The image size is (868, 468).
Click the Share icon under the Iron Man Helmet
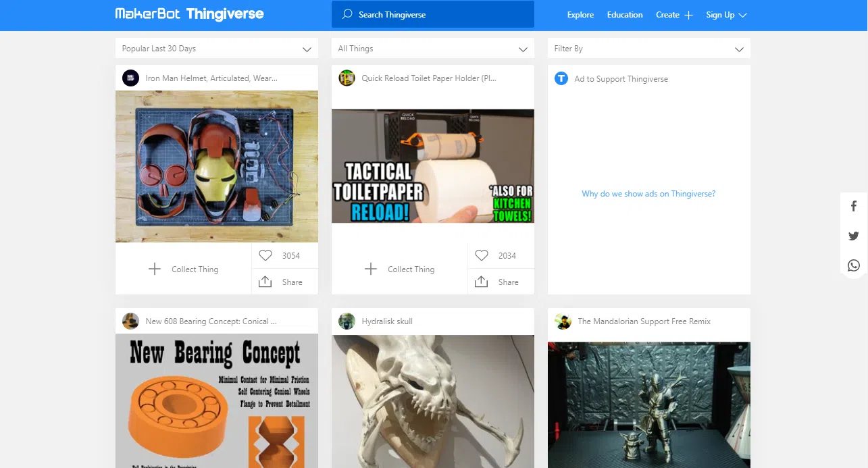265,282
